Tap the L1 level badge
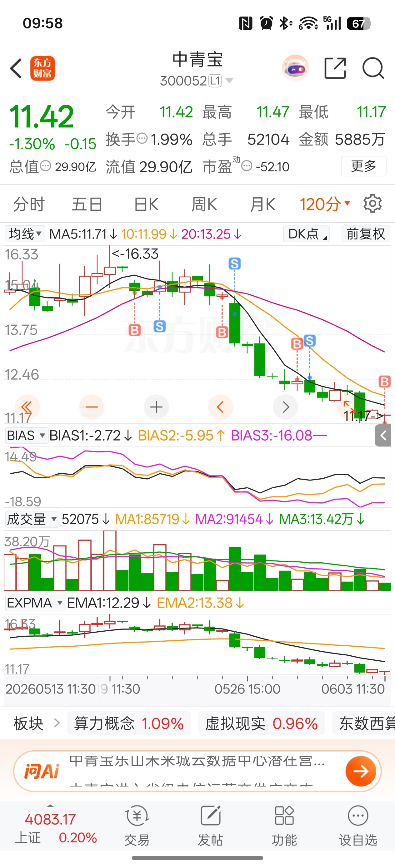Image resolution: width=395 pixels, height=868 pixels. (x=215, y=81)
